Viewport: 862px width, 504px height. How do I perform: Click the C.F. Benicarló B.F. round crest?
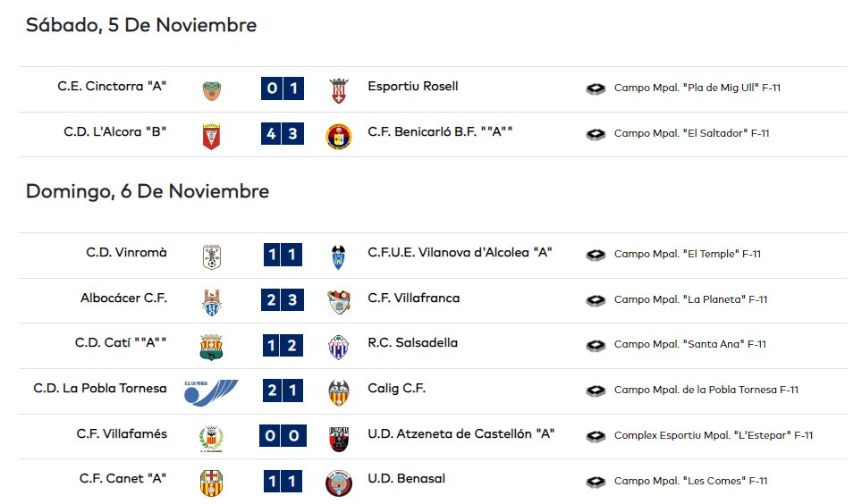tap(339, 137)
